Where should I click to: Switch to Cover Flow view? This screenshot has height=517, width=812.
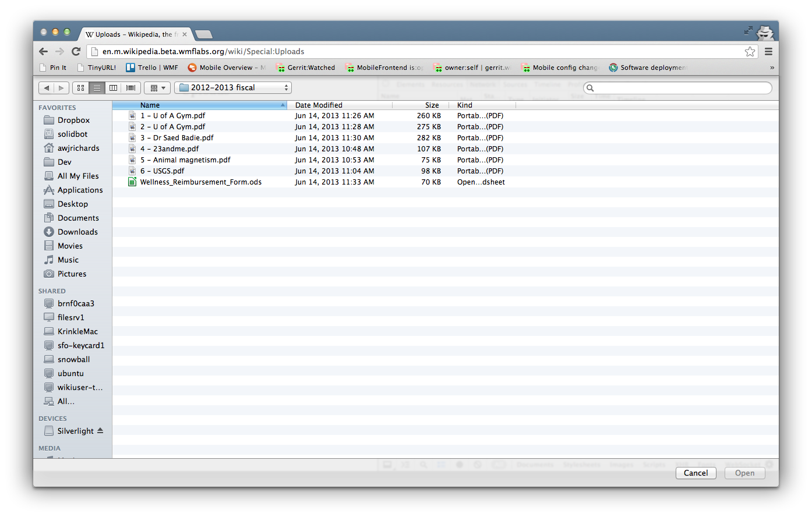(130, 88)
